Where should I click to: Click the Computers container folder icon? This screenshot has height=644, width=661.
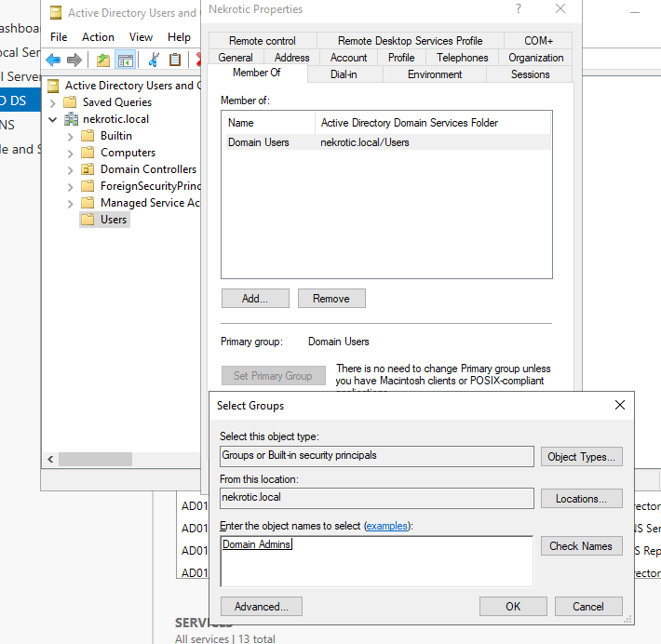coord(88,153)
